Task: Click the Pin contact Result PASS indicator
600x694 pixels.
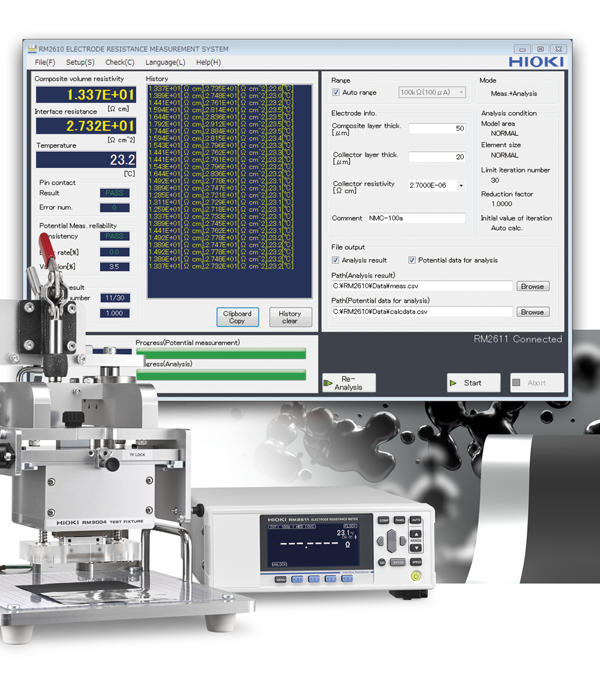Action: point(115,193)
